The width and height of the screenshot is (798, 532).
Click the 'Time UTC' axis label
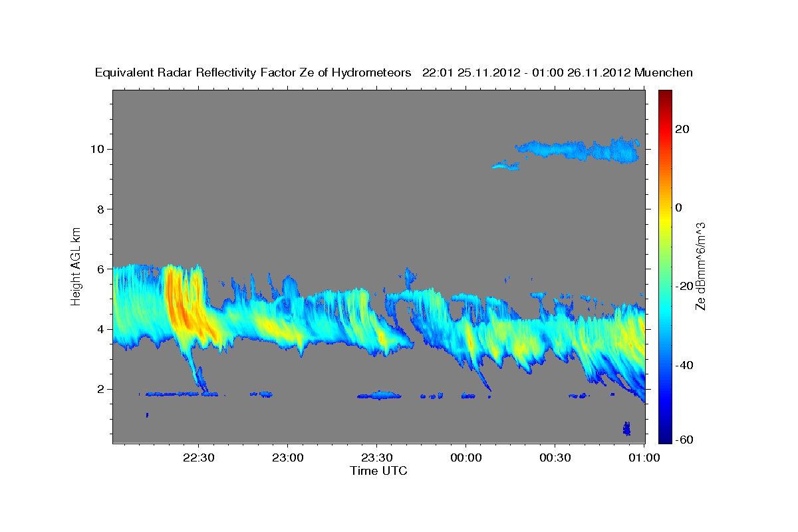point(378,471)
